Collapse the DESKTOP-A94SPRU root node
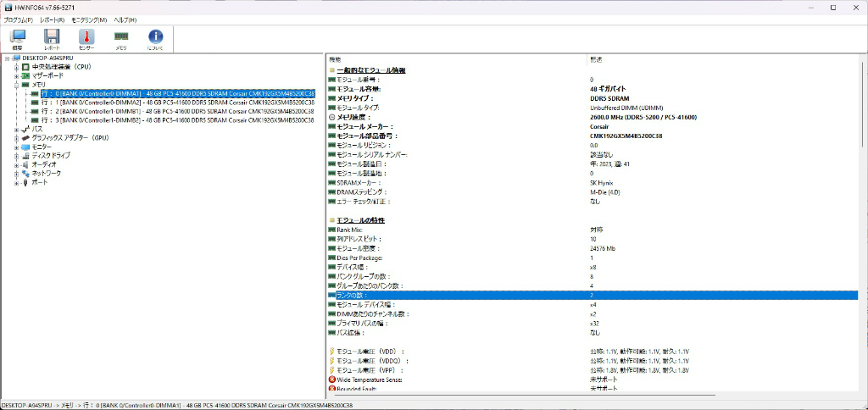The width and height of the screenshot is (868, 410). point(7,58)
